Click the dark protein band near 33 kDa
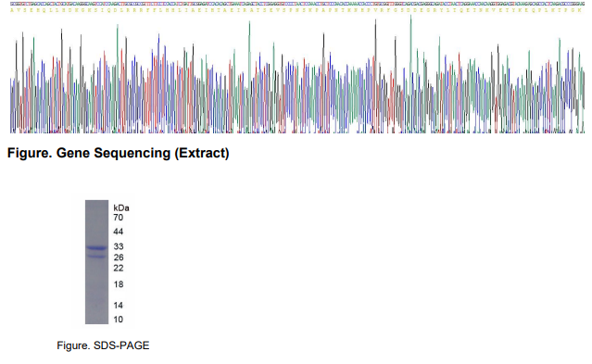 click(x=97, y=248)
